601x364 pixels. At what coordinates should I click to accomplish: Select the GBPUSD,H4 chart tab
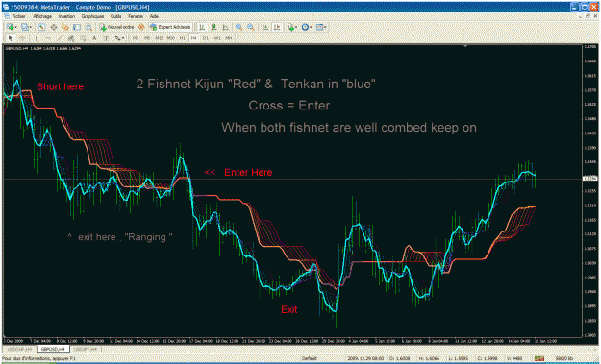coord(53,349)
